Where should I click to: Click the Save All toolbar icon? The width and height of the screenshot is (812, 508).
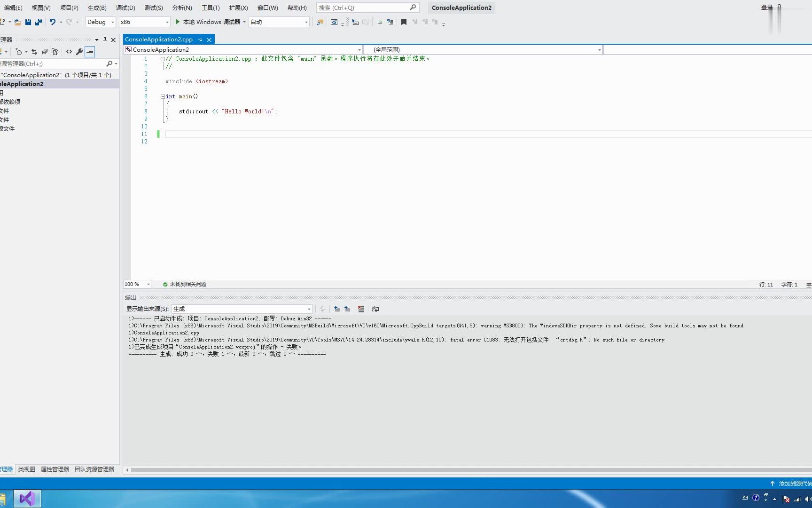pos(39,22)
